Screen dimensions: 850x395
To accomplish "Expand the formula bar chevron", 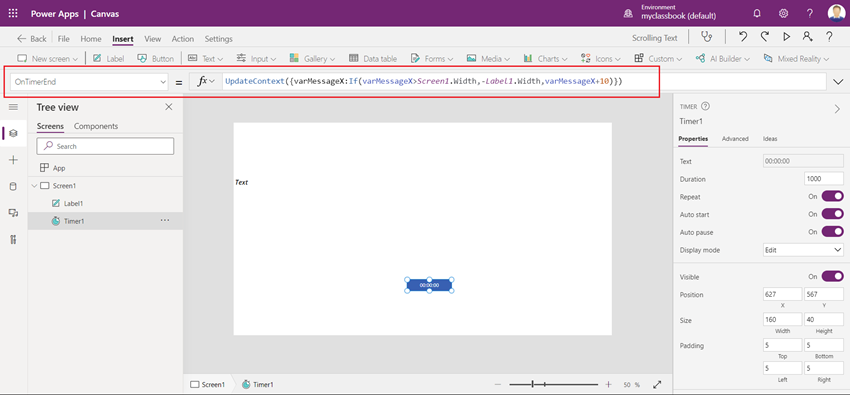I will [x=838, y=82].
